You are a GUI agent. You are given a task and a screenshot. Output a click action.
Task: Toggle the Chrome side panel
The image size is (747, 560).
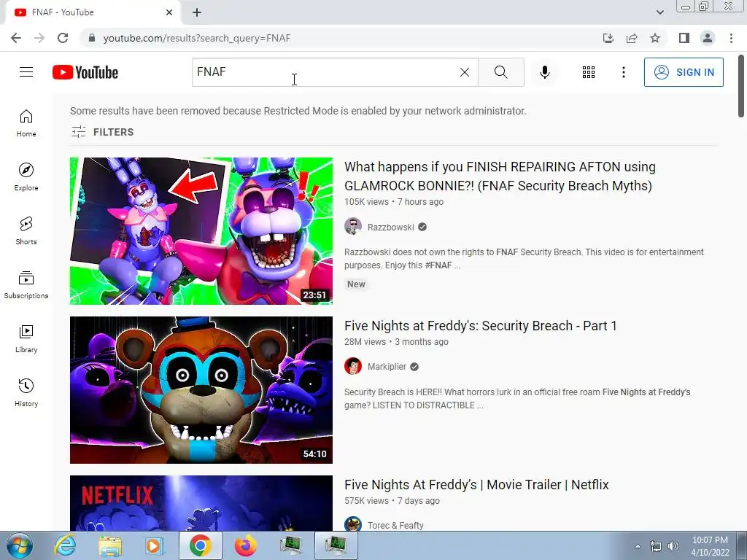coord(684,38)
